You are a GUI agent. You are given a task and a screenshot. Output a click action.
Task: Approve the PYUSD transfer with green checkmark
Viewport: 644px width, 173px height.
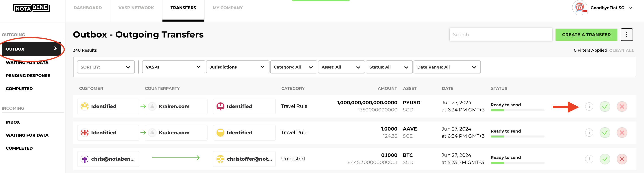tap(605, 106)
